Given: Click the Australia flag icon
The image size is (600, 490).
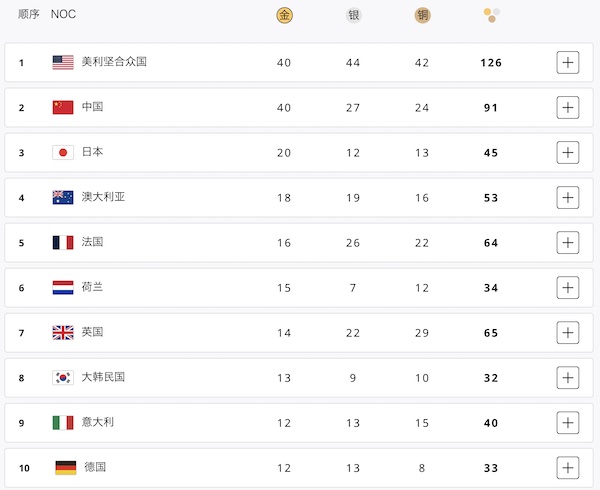Looking at the screenshot, I should (x=63, y=197).
